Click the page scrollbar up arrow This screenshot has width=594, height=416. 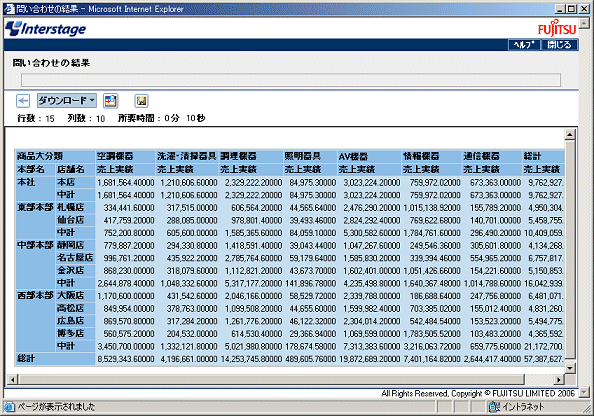585,23
